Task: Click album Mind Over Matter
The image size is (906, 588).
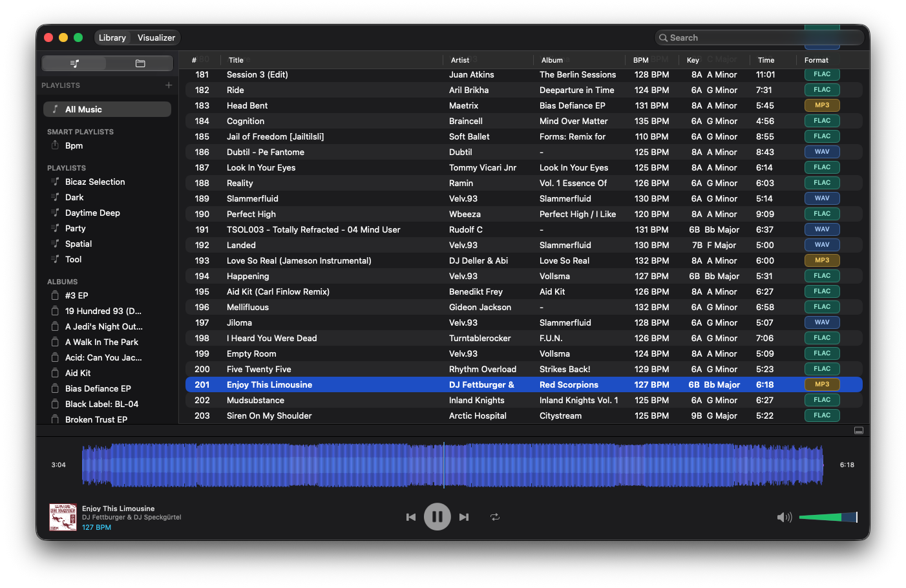Action: (574, 121)
